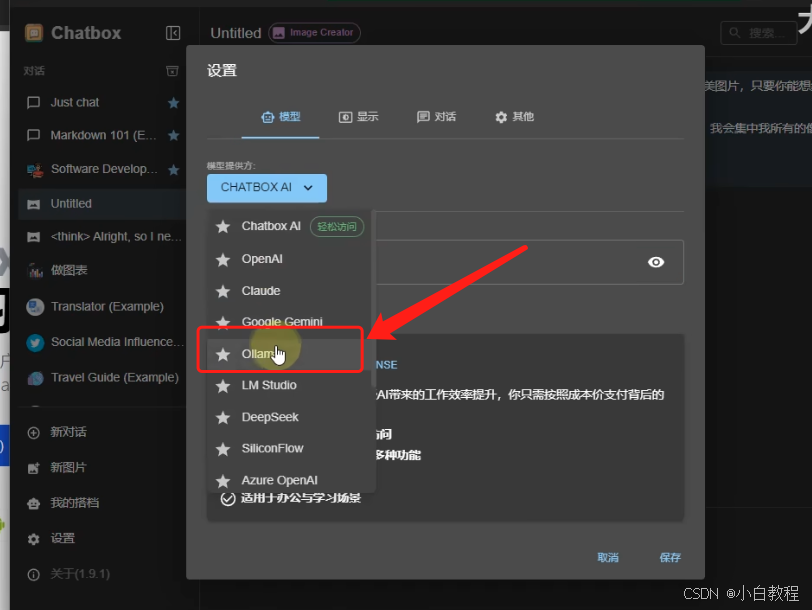Open Translator (Example) conversation
The height and width of the screenshot is (610, 812).
(x=102, y=307)
